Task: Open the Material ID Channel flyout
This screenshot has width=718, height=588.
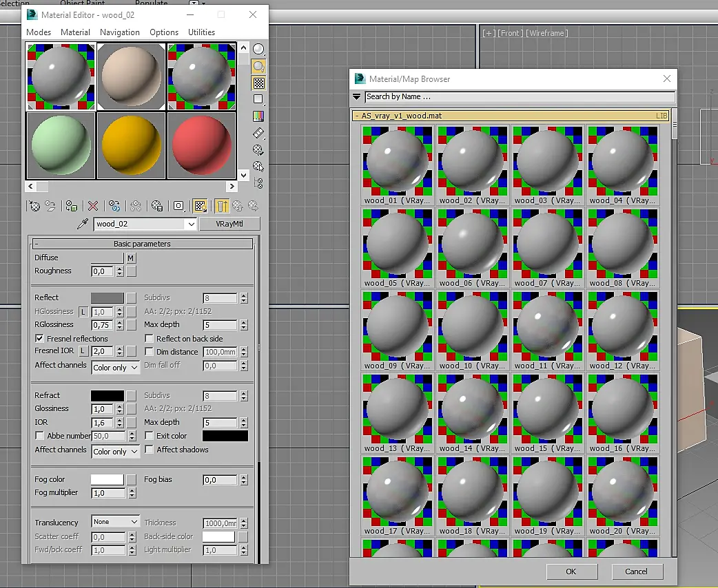Action: [178, 207]
